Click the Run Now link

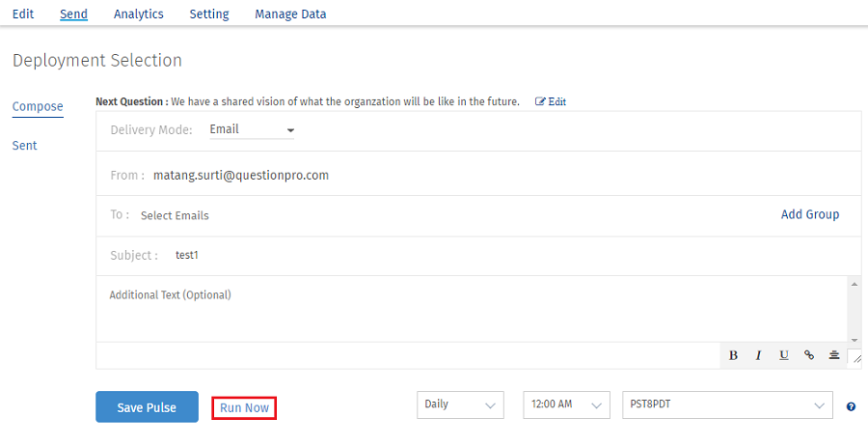point(244,408)
